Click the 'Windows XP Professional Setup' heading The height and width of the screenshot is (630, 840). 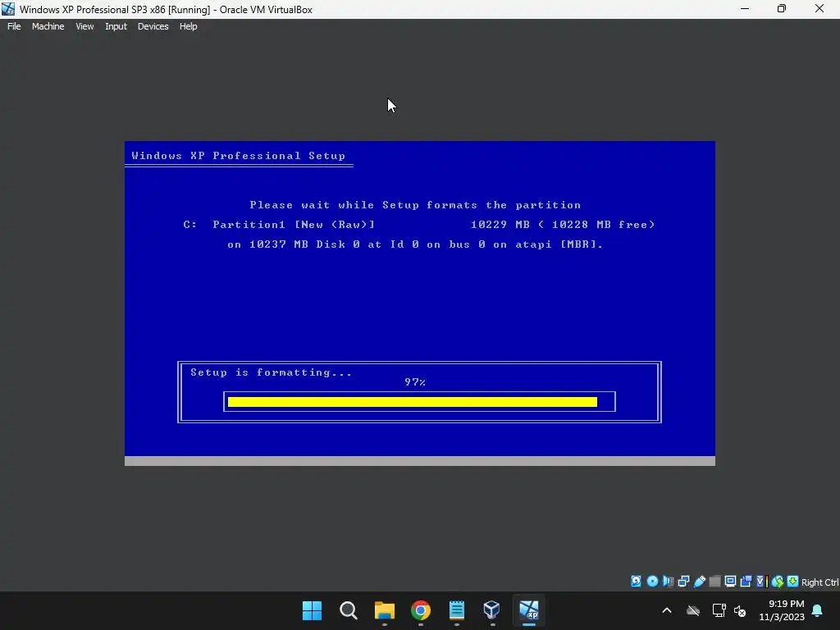(239, 156)
